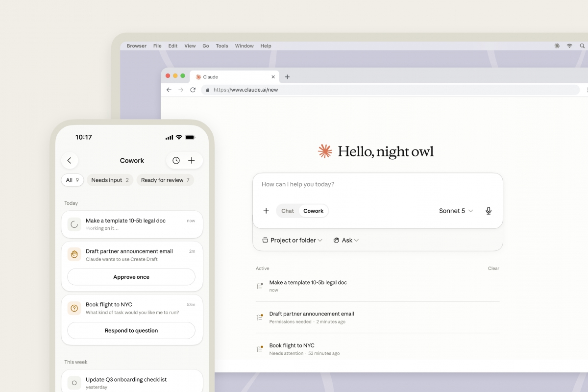Select the Claude browser tab

click(x=234, y=77)
